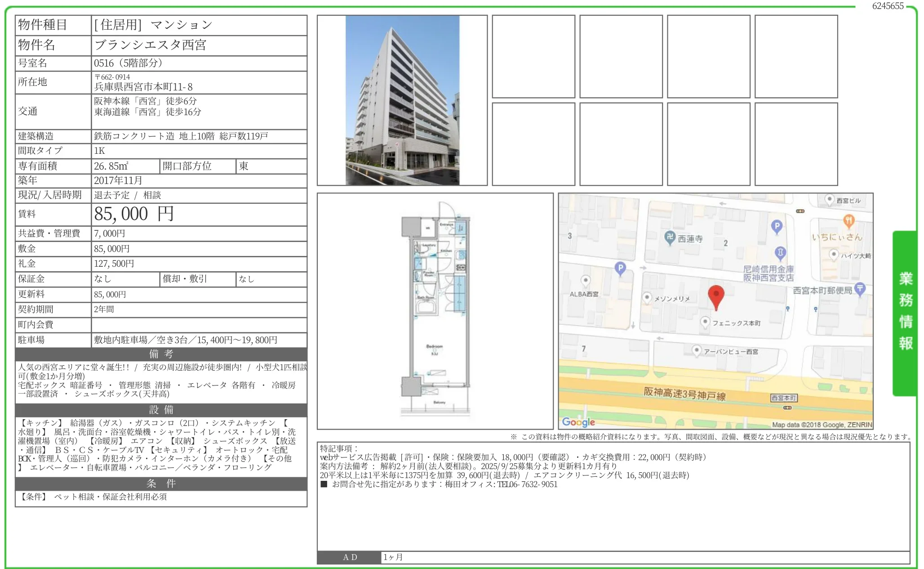Click the 西宮本町郵便局 post office icon

click(x=859, y=288)
